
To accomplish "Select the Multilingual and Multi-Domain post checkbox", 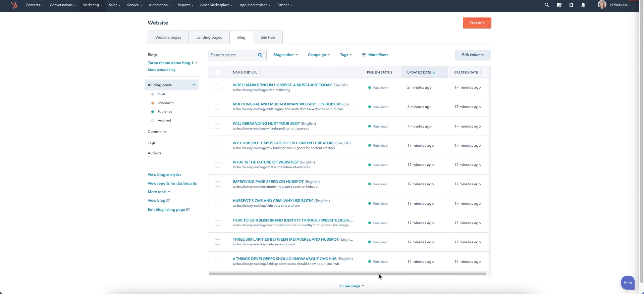I will coord(218,107).
